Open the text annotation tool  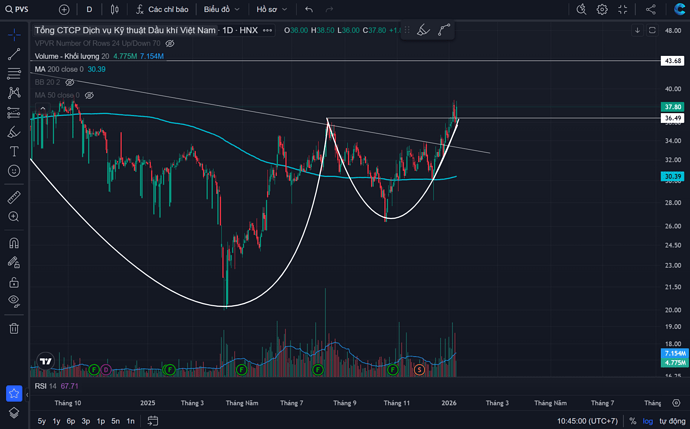[x=14, y=151]
